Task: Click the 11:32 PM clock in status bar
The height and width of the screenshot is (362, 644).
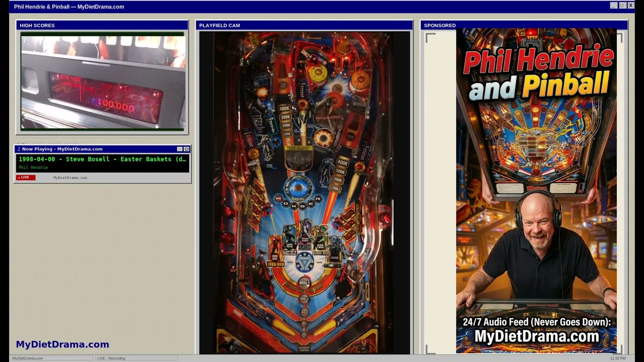Action: click(x=618, y=358)
